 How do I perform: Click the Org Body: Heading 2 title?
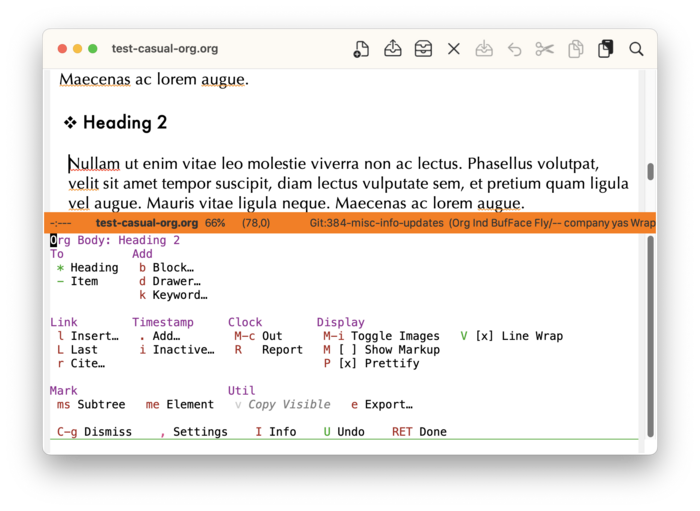[x=115, y=241]
